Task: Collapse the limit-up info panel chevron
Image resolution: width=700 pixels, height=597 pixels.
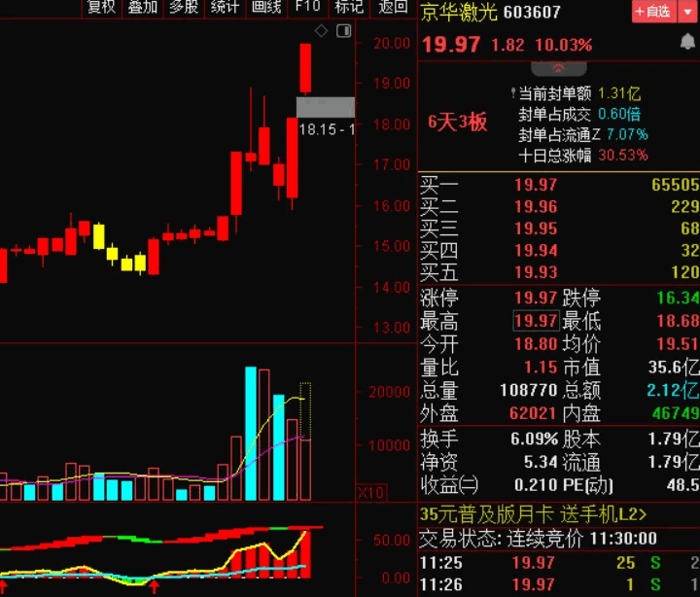Action: click(x=558, y=68)
